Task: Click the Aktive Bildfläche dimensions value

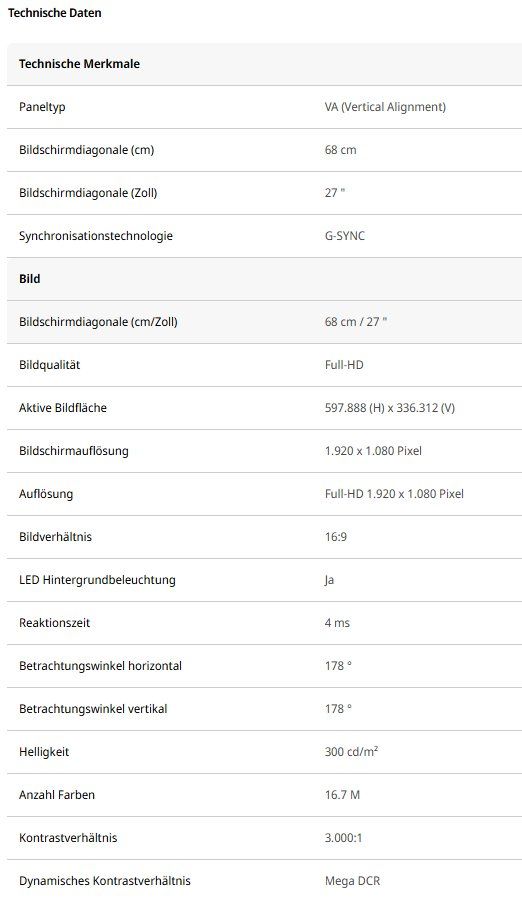Action: click(x=390, y=408)
